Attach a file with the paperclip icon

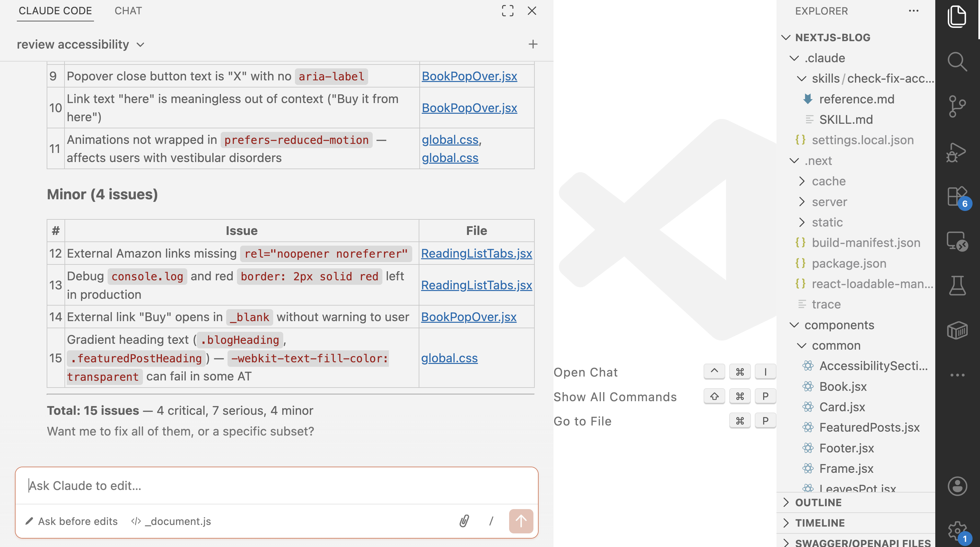coord(465,521)
